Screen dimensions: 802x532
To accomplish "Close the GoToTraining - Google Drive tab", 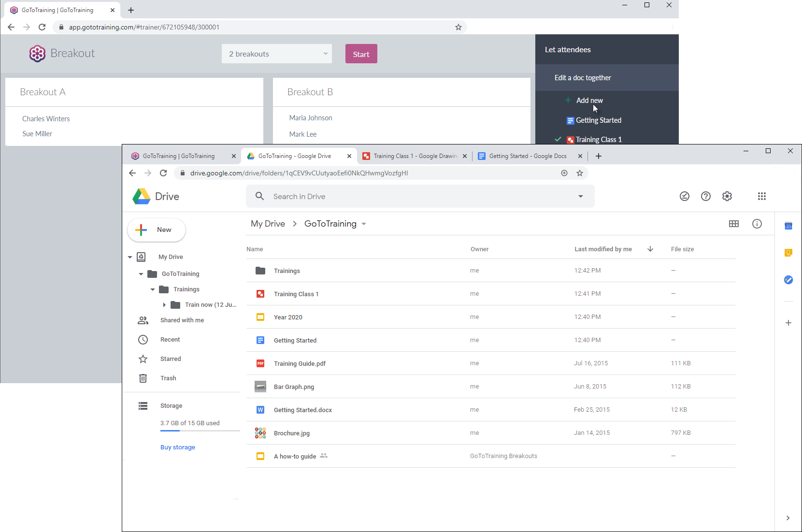I will (349, 156).
